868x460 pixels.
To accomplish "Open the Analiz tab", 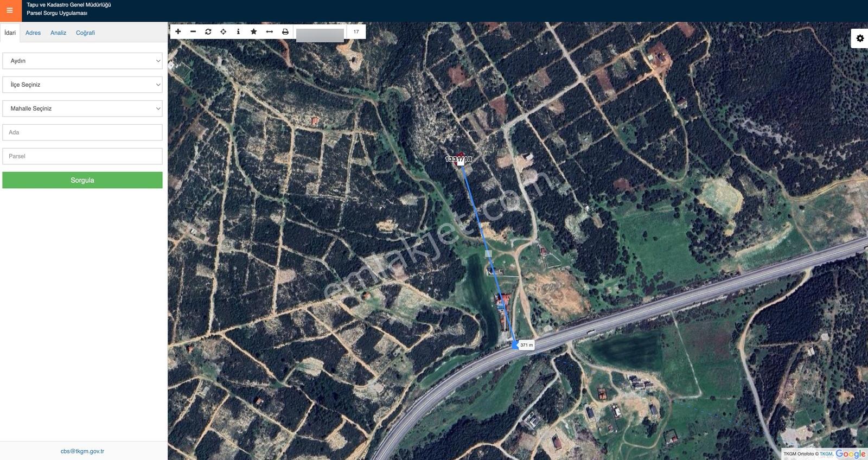I will click(x=58, y=33).
